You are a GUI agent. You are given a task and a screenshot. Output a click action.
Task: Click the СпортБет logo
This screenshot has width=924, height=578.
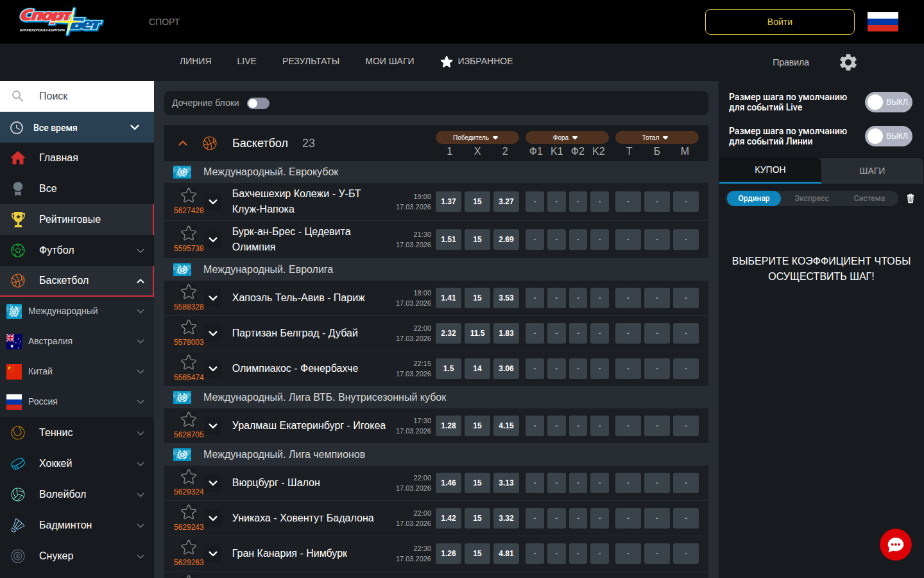pyautogui.click(x=61, y=22)
